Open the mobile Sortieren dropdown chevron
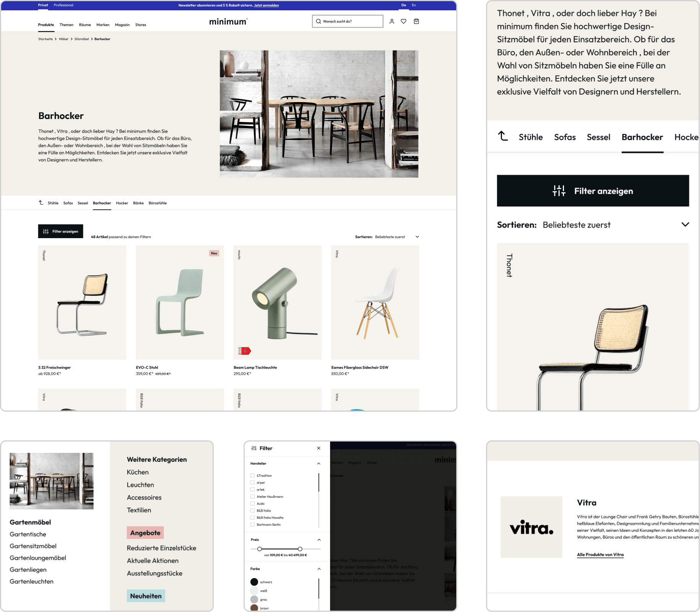Viewport: 700px width, 612px height. tap(685, 224)
